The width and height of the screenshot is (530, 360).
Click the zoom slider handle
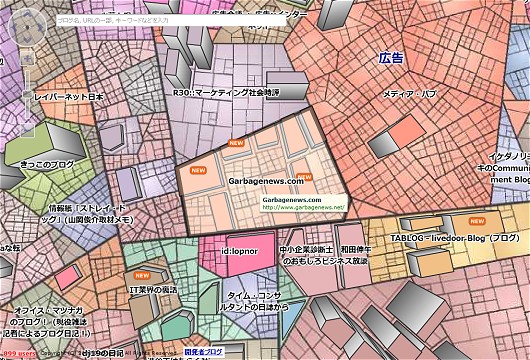tap(27, 95)
